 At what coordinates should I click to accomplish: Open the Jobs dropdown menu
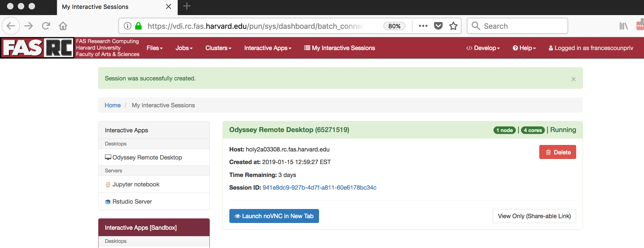(184, 48)
